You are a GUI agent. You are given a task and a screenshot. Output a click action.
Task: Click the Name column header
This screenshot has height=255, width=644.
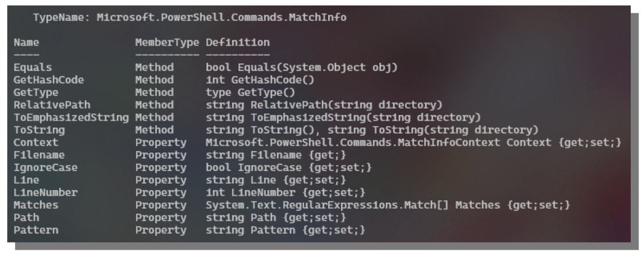(26, 43)
